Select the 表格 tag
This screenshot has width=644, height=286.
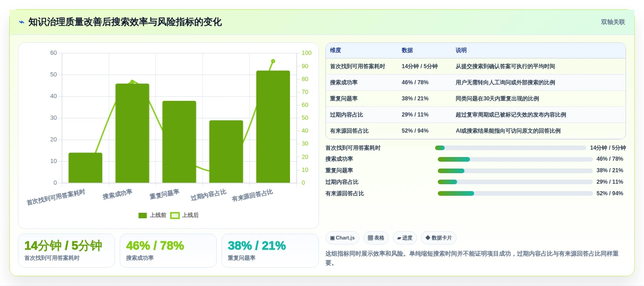pyautogui.click(x=376, y=238)
